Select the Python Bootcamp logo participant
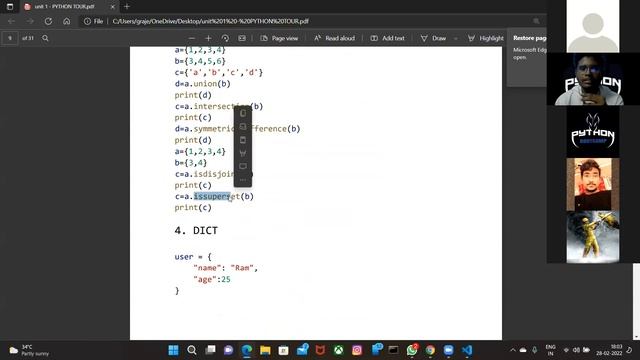640x360 pixels. (593, 131)
